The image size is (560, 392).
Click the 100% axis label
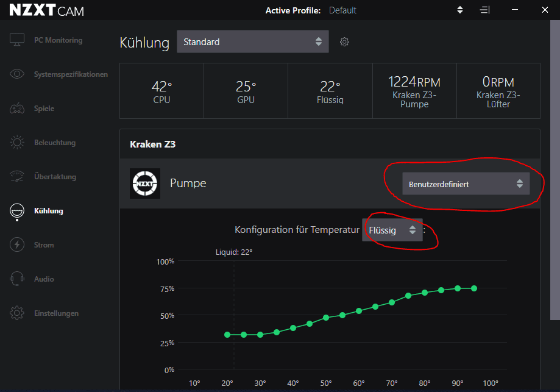click(165, 262)
